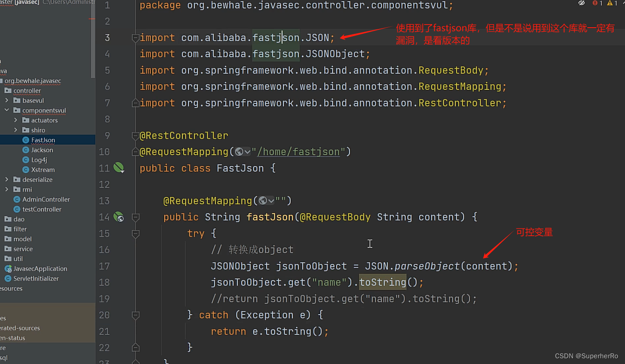Select resources folder in project tree

pyautogui.click(x=11, y=288)
